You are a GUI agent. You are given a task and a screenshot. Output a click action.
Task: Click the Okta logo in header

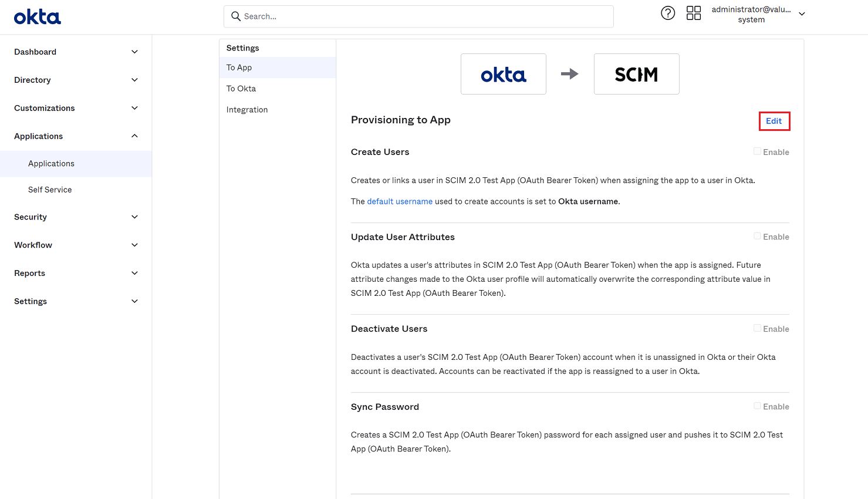[x=38, y=17]
